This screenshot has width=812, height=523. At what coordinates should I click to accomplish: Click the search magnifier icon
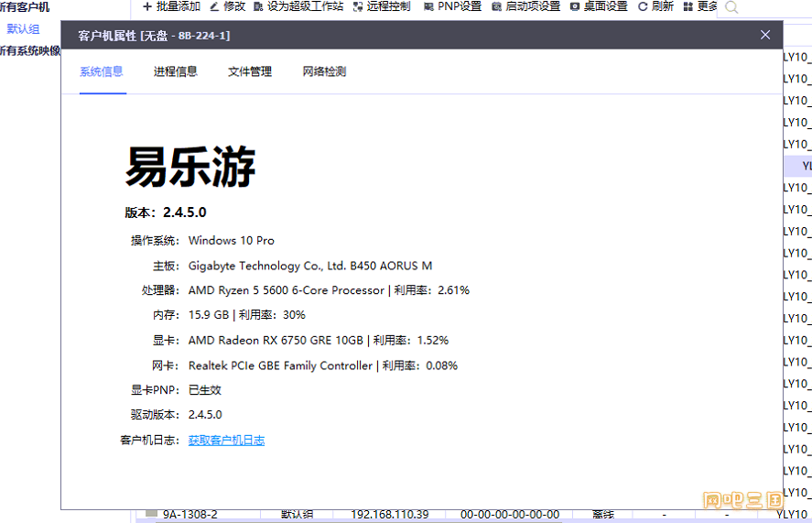[731, 8]
